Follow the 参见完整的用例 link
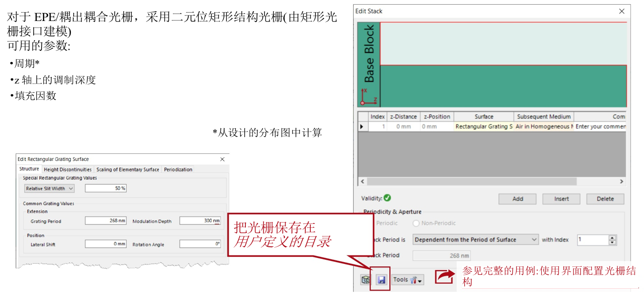 click(x=549, y=276)
